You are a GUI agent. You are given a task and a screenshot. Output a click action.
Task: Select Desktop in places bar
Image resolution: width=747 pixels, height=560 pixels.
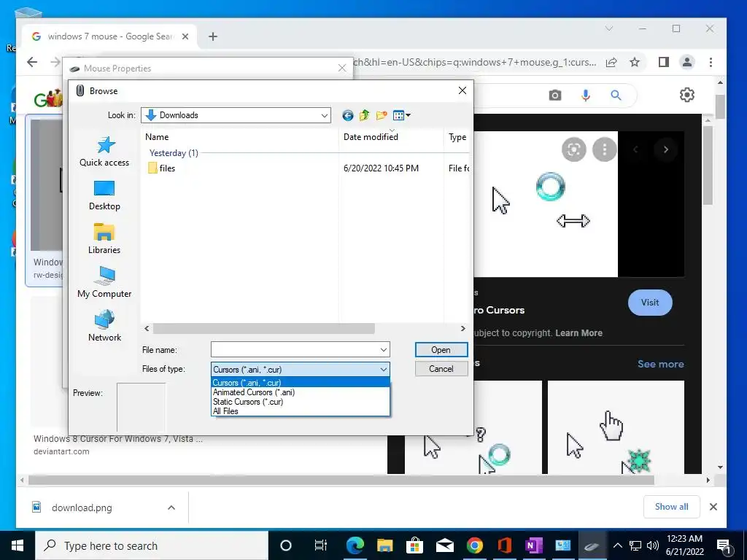(104, 195)
